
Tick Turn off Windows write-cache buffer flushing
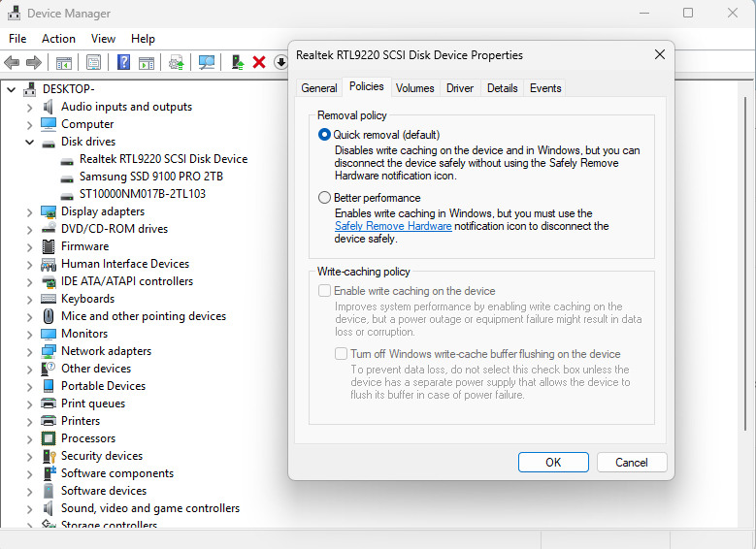341,354
